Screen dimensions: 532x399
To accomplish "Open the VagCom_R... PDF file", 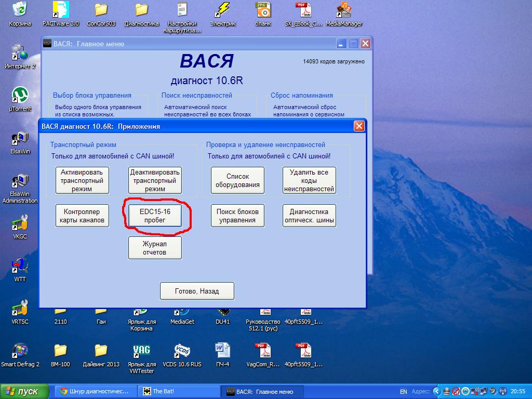I will click(263, 355).
